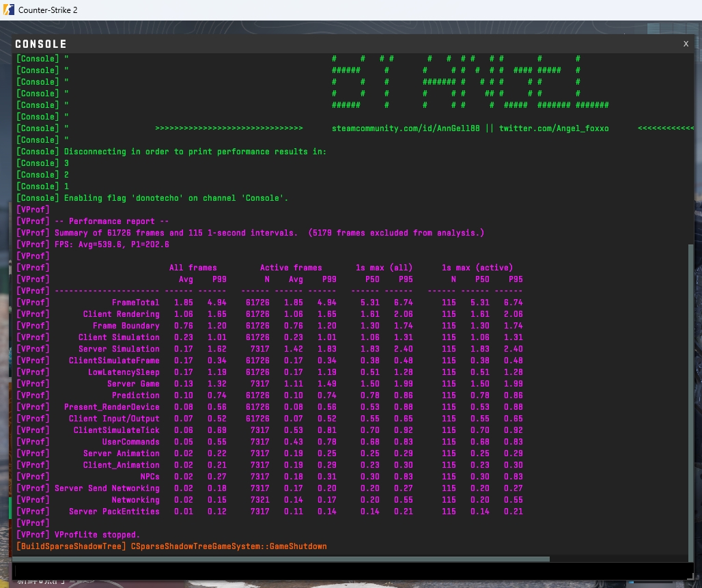Click the Prediction row label
This screenshot has width=702, height=588.
coord(136,396)
